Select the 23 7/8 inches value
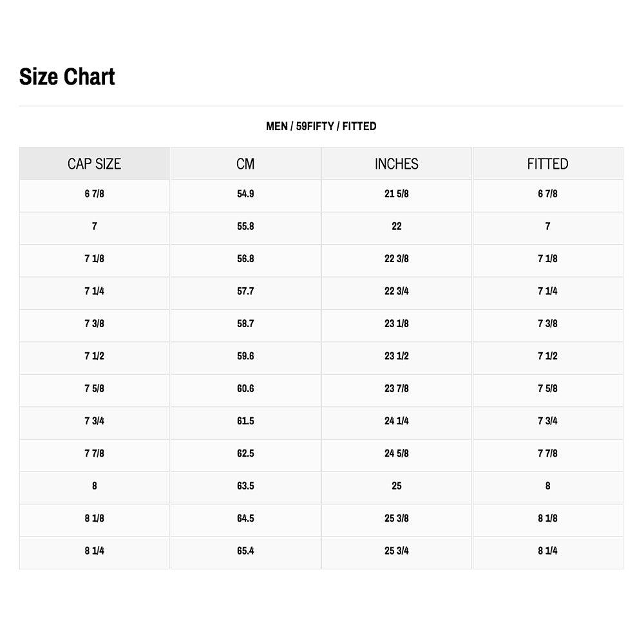Screen dimensions: 644x644 point(396,388)
